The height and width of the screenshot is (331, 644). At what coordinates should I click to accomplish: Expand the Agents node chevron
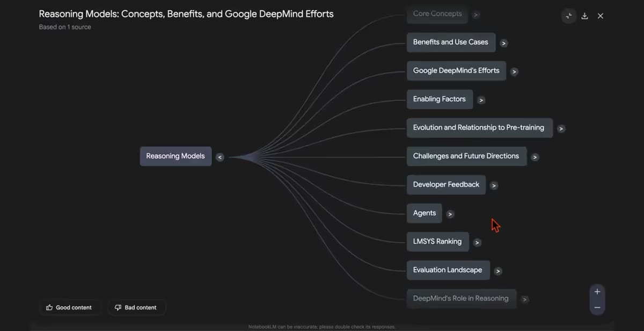(450, 214)
